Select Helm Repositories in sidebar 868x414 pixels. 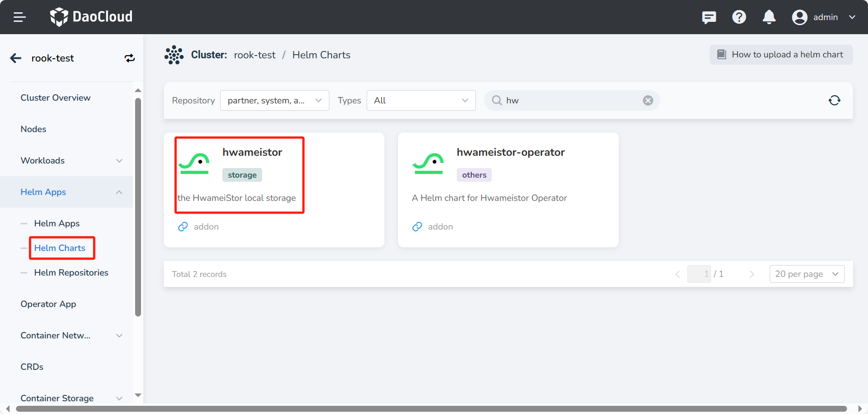tap(71, 273)
